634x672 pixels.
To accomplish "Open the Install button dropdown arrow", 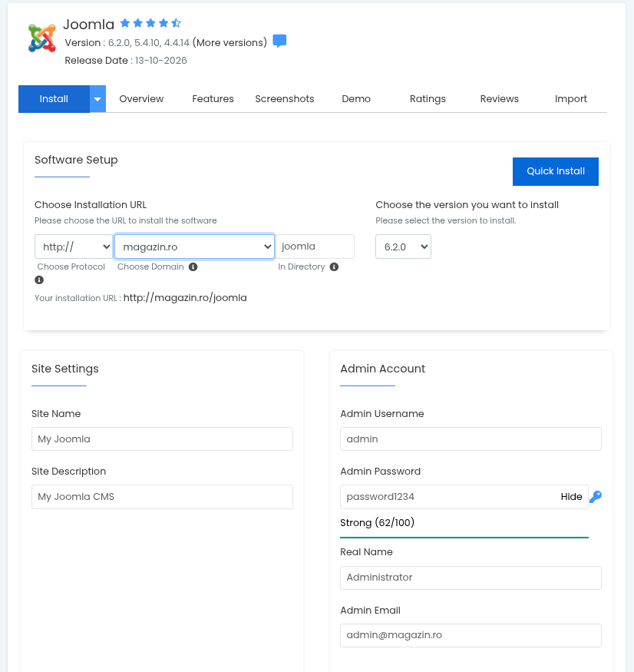I will (x=97, y=99).
